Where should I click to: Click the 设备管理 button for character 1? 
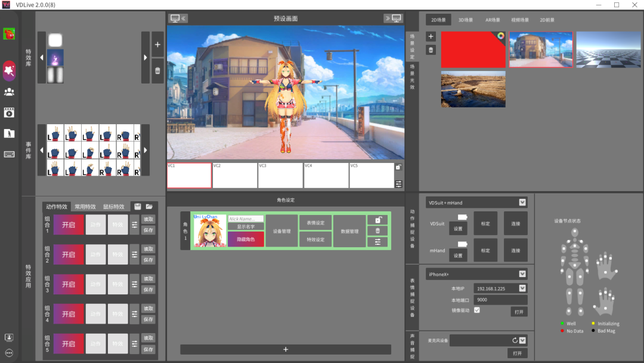click(281, 231)
